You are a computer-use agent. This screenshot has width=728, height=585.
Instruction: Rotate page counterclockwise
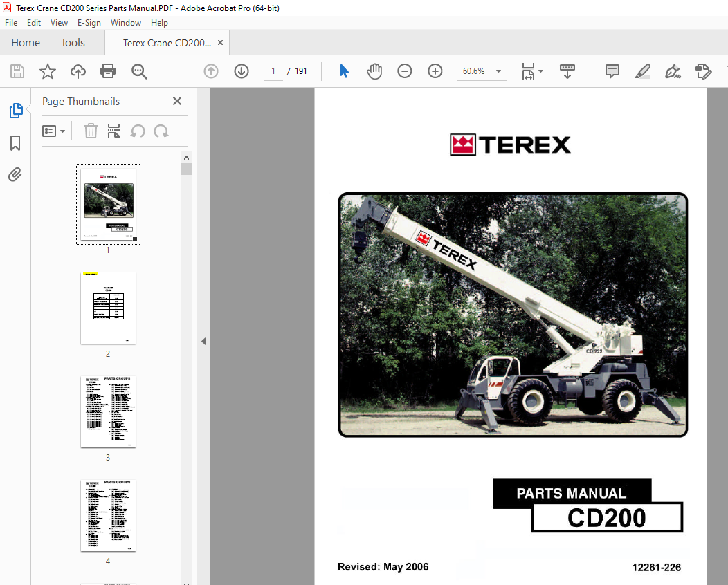click(138, 131)
